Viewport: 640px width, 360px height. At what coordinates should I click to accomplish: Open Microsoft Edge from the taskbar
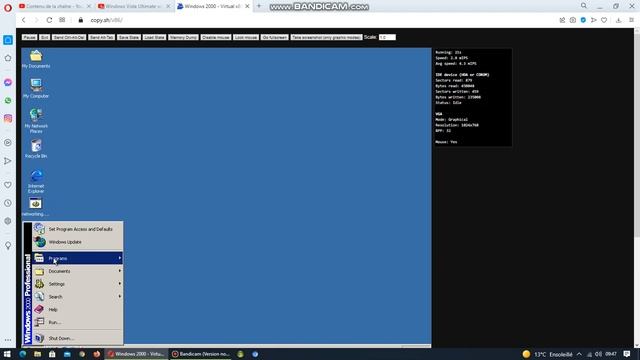22,354
